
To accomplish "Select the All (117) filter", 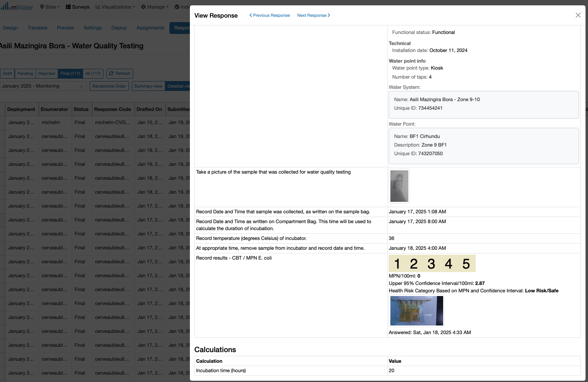I will [x=93, y=74].
